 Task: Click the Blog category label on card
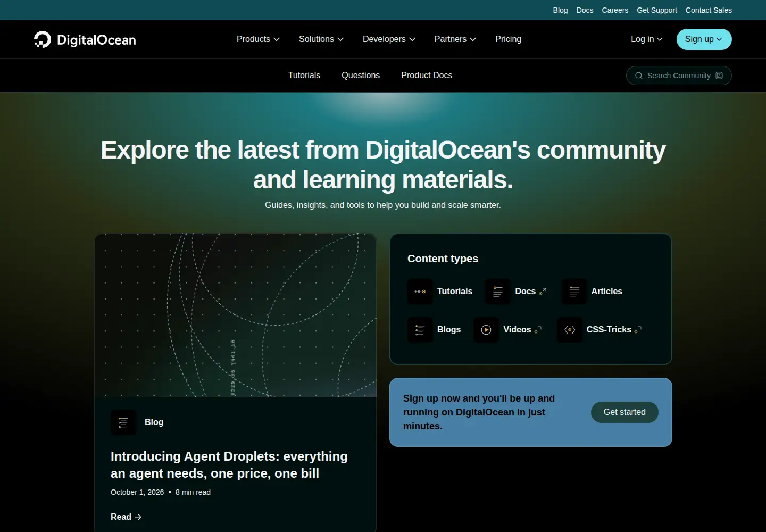click(x=154, y=422)
